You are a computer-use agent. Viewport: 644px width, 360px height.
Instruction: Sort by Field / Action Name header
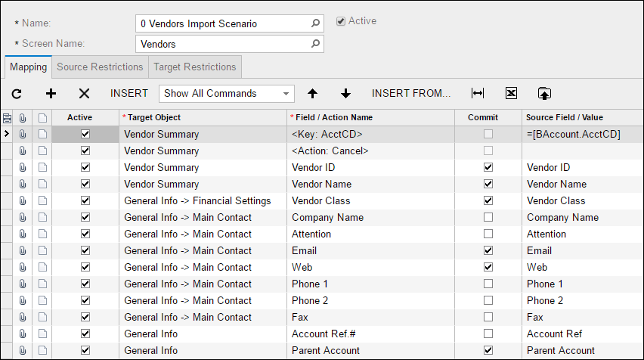tap(370, 117)
